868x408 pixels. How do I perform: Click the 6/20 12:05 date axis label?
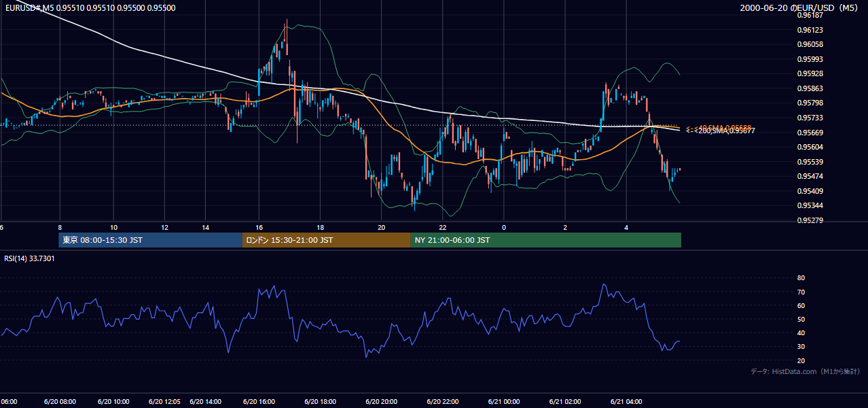pos(166,402)
